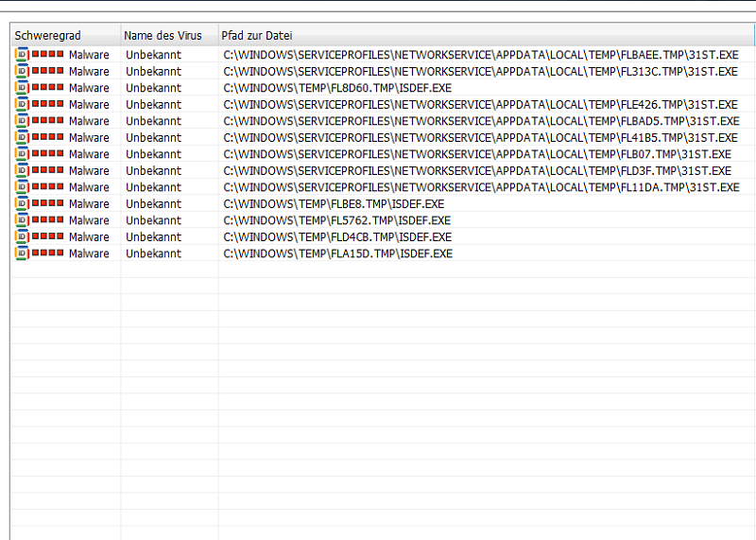Click the Malware label in the FL313C.TMP row
756x540 pixels.
(x=89, y=72)
